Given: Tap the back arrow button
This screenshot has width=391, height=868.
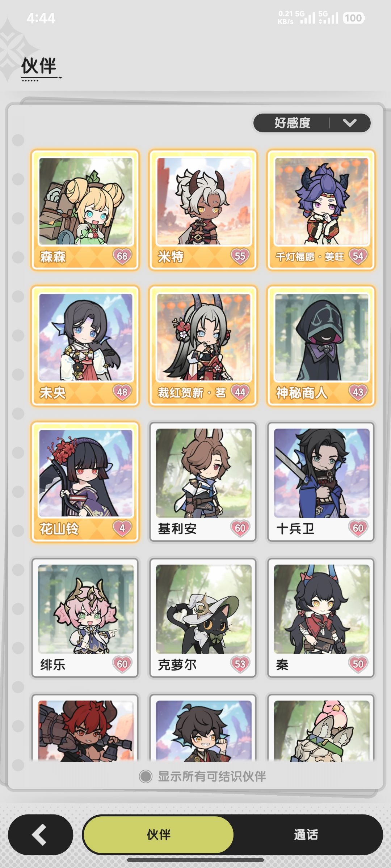Looking at the screenshot, I should tap(41, 835).
